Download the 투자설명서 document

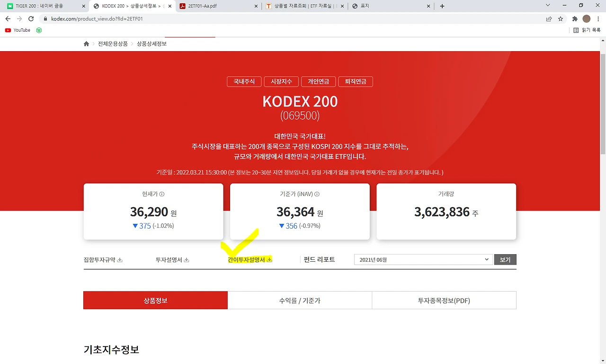tap(172, 260)
